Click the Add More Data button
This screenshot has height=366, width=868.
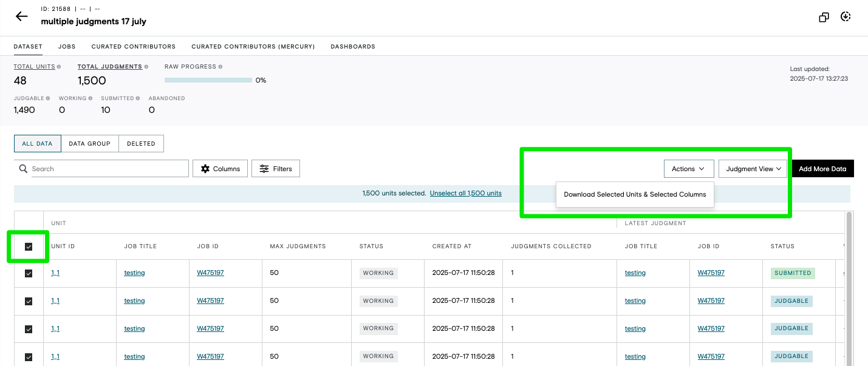click(822, 169)
